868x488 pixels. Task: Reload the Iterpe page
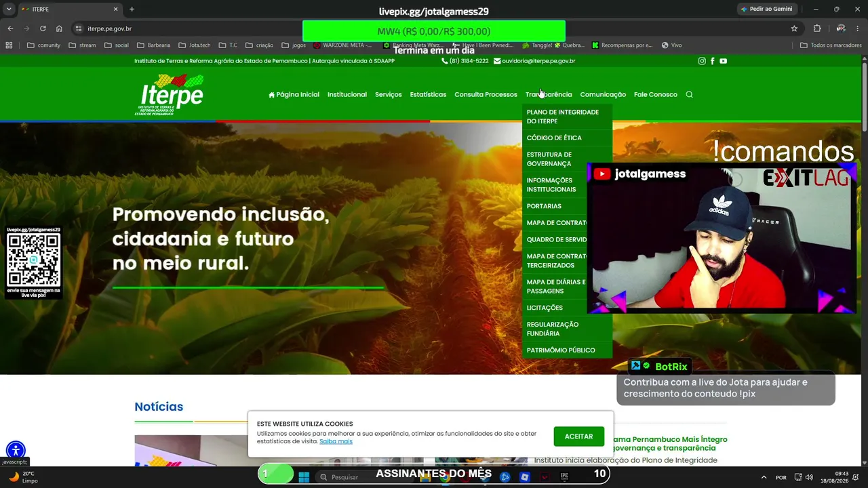click(43, 28)
